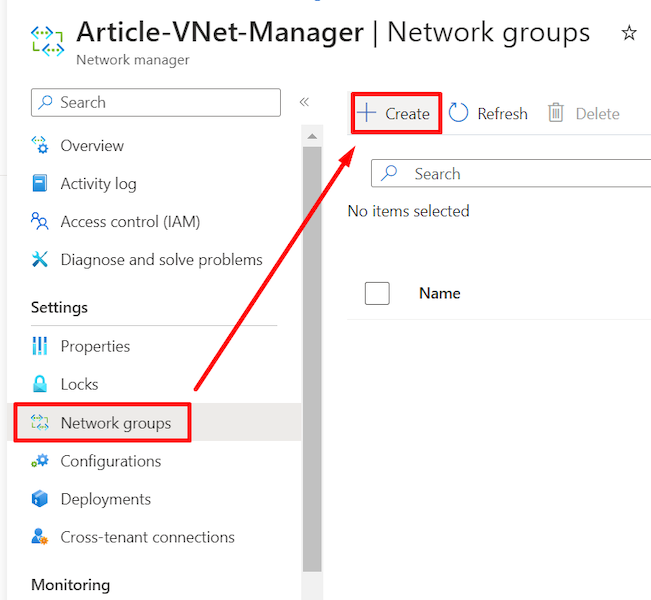The height and width of the screenshot is (600, 651).
Task: Click the Network groups icon in sidebar
Action: point(40,423)
